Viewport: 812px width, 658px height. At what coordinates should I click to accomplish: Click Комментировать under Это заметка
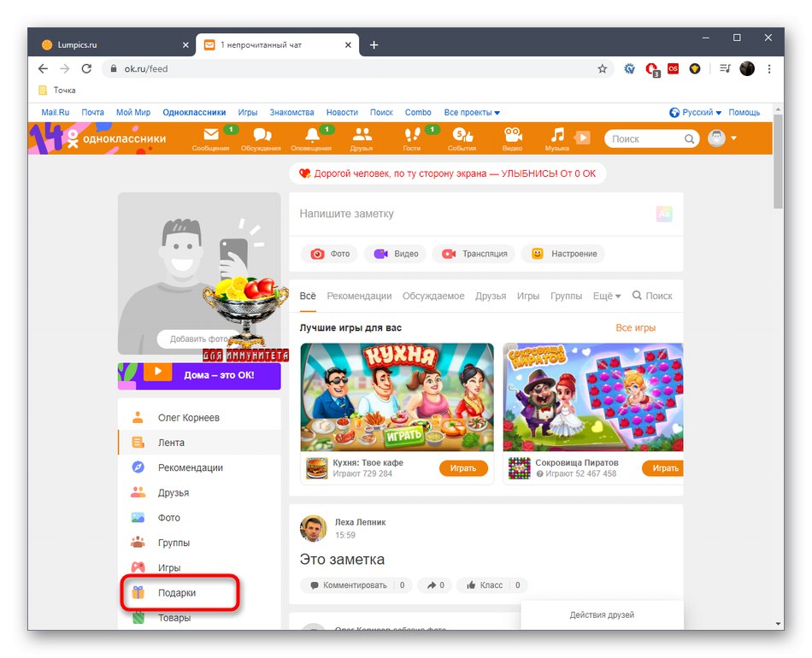[356, 585]
